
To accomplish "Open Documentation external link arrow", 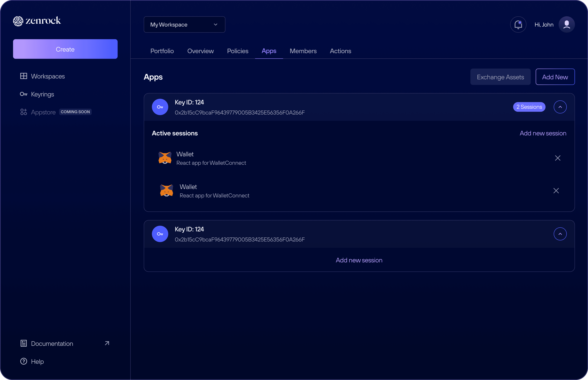I will 107,343.
